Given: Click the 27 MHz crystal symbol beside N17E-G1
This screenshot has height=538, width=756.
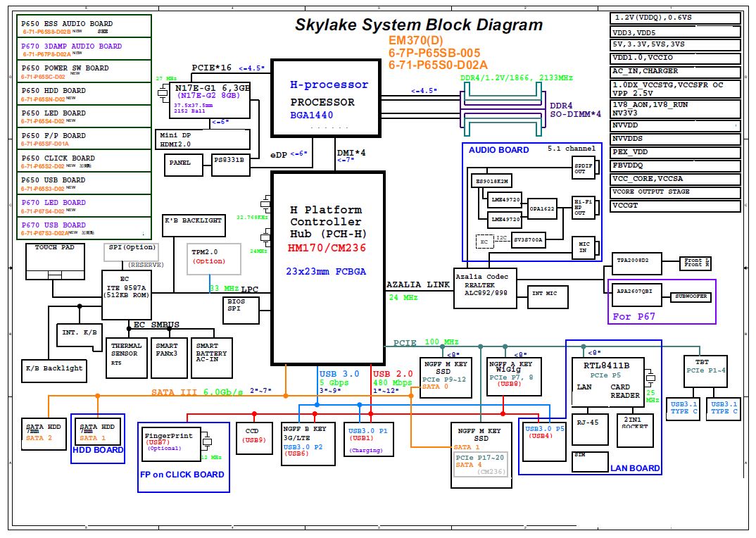Looking at the screenshot, I should tap(163, 93).
